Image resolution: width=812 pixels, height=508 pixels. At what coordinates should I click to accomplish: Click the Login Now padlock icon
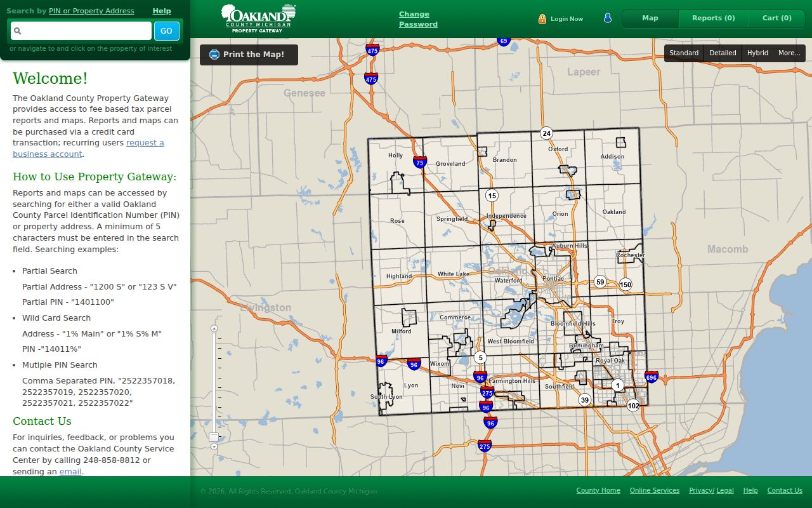pos(542,19)
